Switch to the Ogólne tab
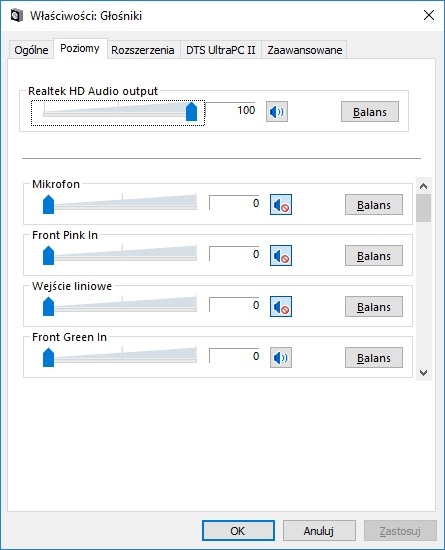This screenshot has width=445, height=550. coord(32,50)
